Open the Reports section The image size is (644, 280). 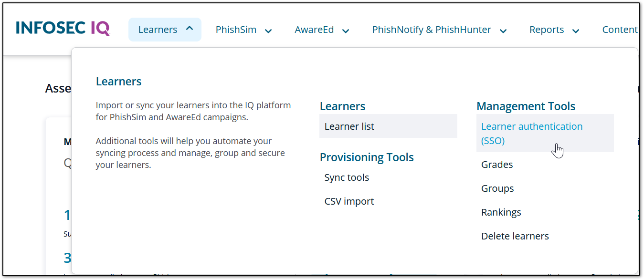pos(547,29)
